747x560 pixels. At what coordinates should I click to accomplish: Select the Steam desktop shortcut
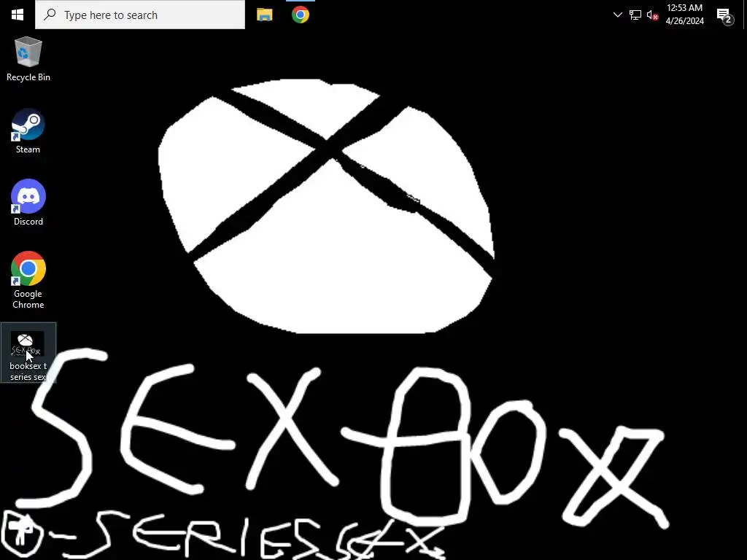click(28, 131)
